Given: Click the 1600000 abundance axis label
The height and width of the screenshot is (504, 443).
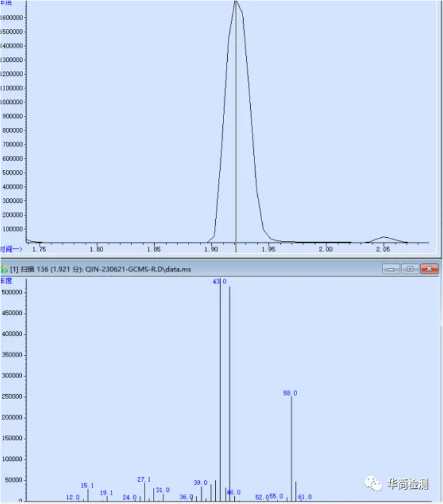Looking at the screenshot, I should [x=12, y=17].
